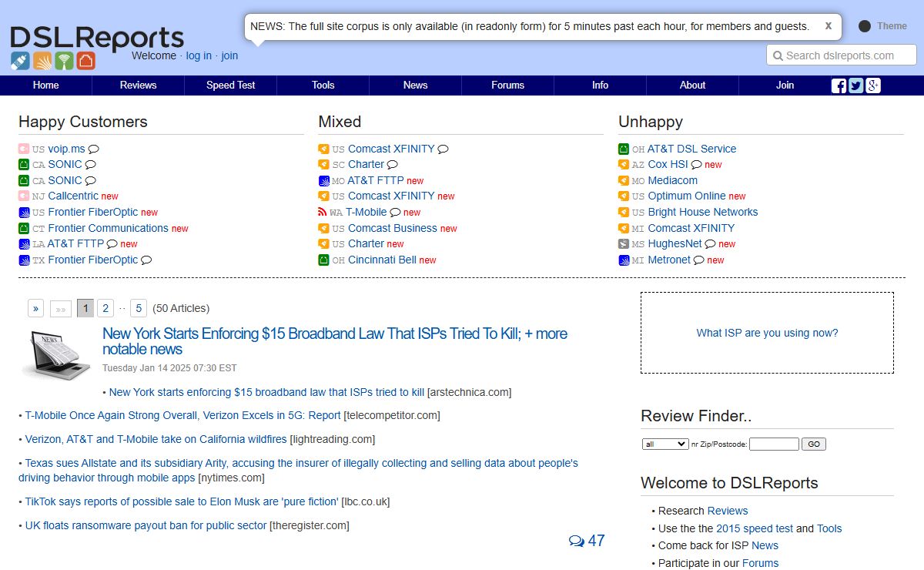Image resolution: width=924 pixels, height=570 pixels.
Task: Open the comment bubble beside TX Frontier FiberOptic
Action: (146, 260)
